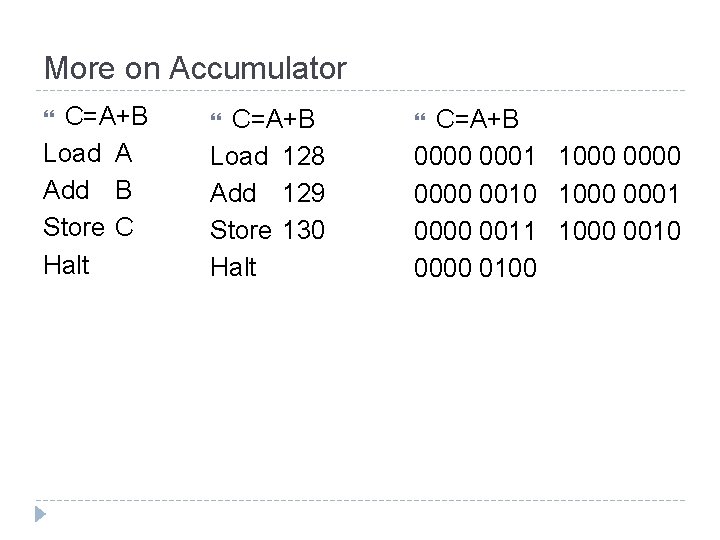The image size is (720, 540).
Task: Click the Add B instruction
Action: (88, 190)
